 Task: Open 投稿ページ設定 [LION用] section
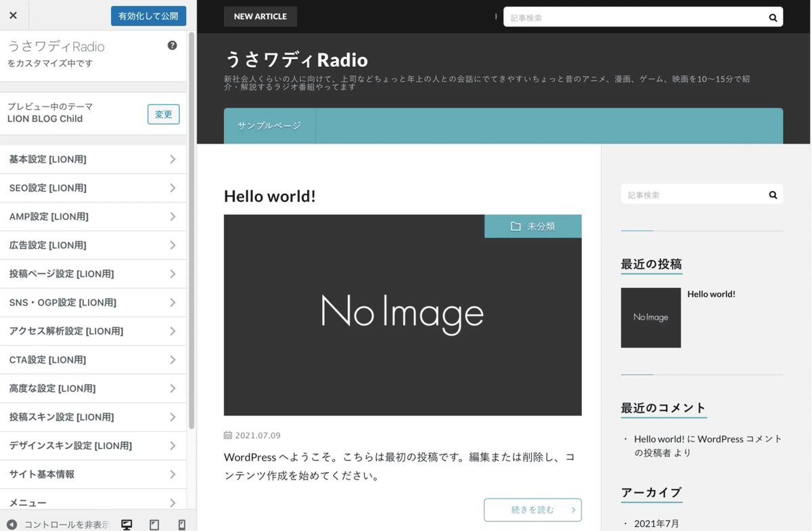pyautogui.click(x=93, y=274)
